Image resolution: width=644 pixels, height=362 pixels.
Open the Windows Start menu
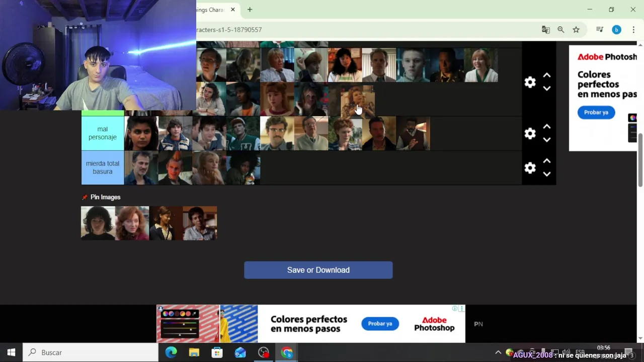pos(11,352)
